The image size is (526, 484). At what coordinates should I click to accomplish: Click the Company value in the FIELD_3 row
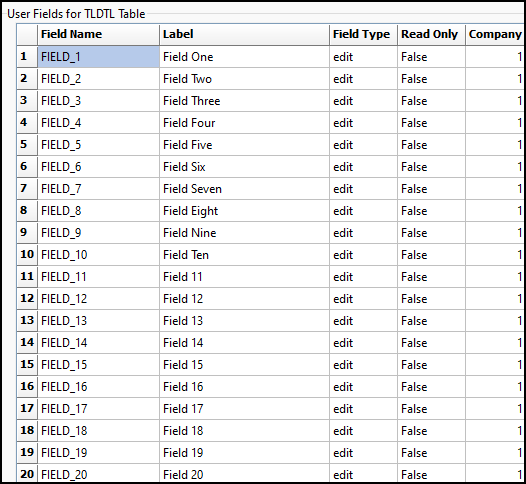point(495,101)
